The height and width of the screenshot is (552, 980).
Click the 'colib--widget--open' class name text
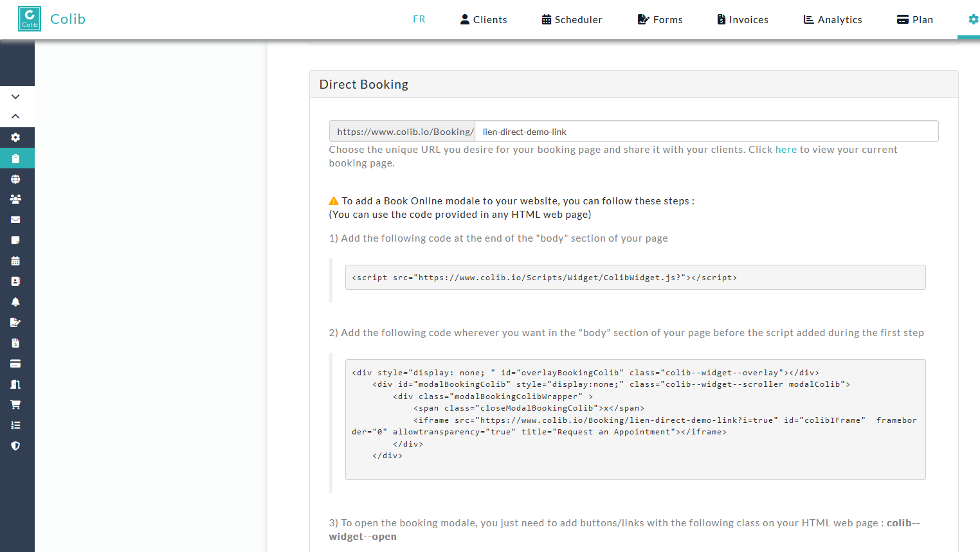pyautogui.click(x=624, y=530)
